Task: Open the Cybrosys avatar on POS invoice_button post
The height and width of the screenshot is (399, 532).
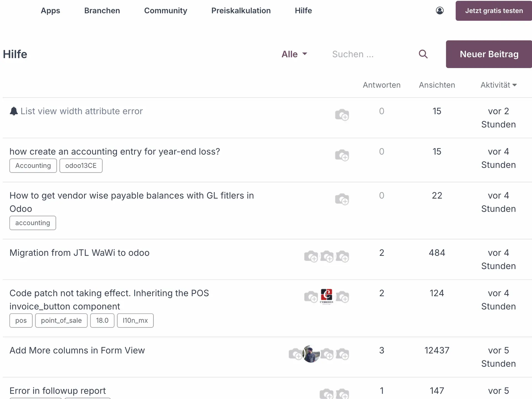Action: tap(327, 296)
